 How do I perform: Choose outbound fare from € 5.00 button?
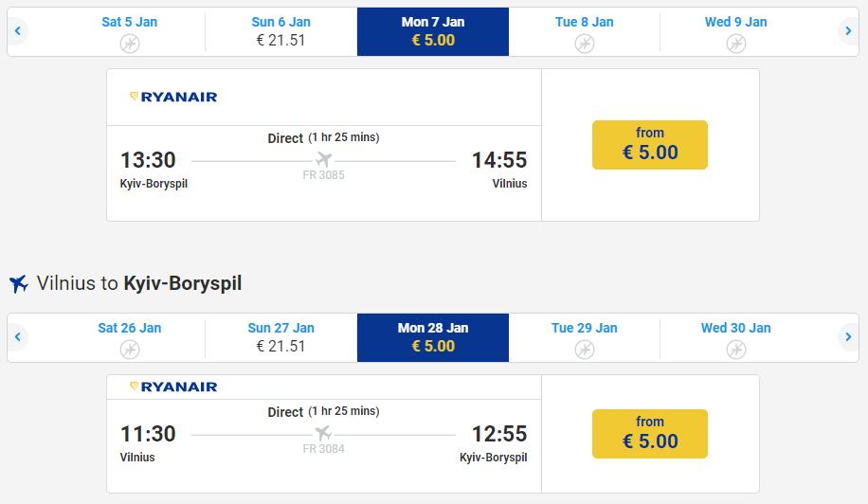click(650, 144)
